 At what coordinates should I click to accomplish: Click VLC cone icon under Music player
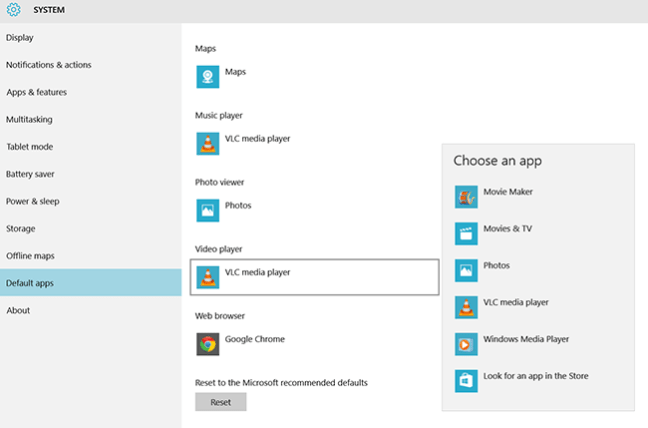pyautogui.click(x=208, y=143)
